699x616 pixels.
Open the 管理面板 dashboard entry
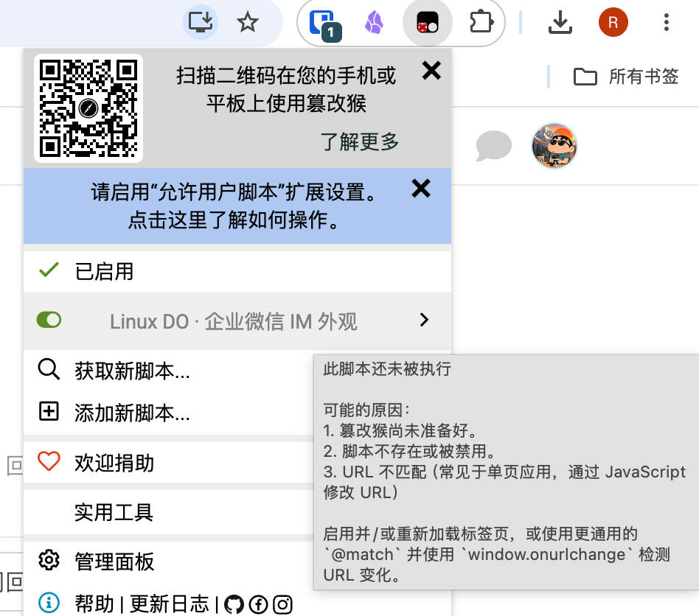click(x=114, y=561)
